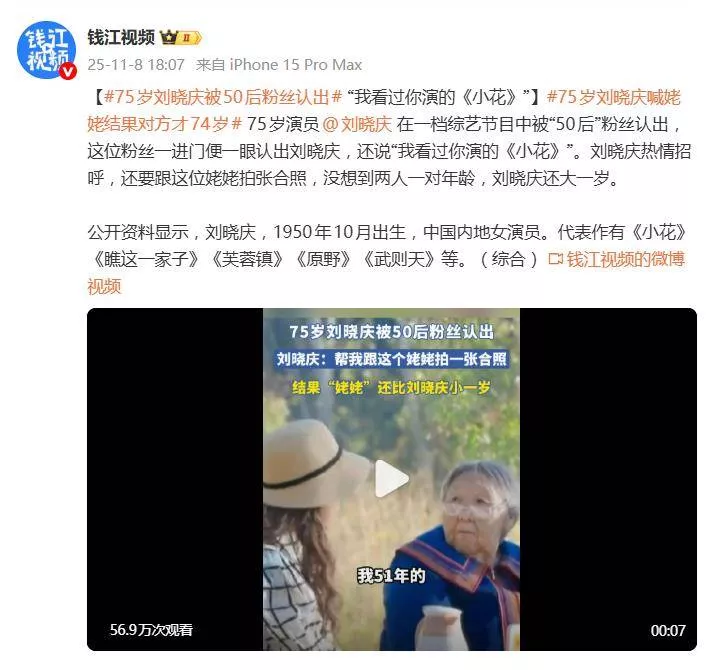Open hashtag #75岁刘晓庆喊姥姥结果对方才74岁#
The image size is (711, 670).
pos(385,111)
